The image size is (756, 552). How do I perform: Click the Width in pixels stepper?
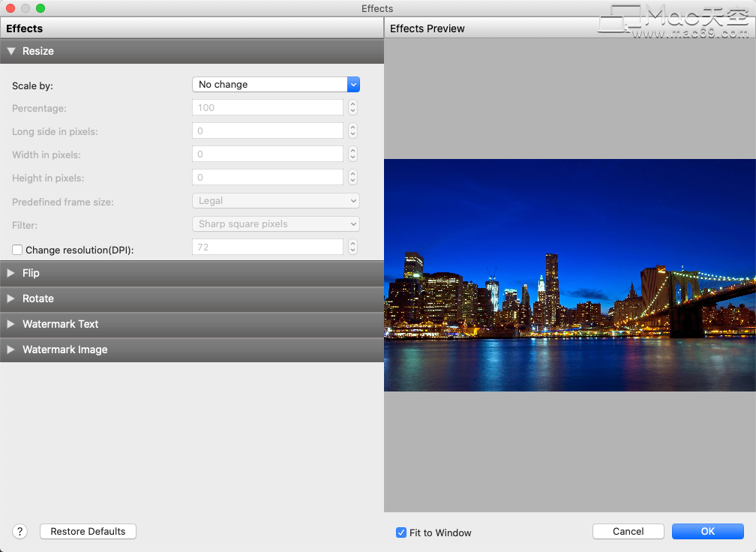353,154
